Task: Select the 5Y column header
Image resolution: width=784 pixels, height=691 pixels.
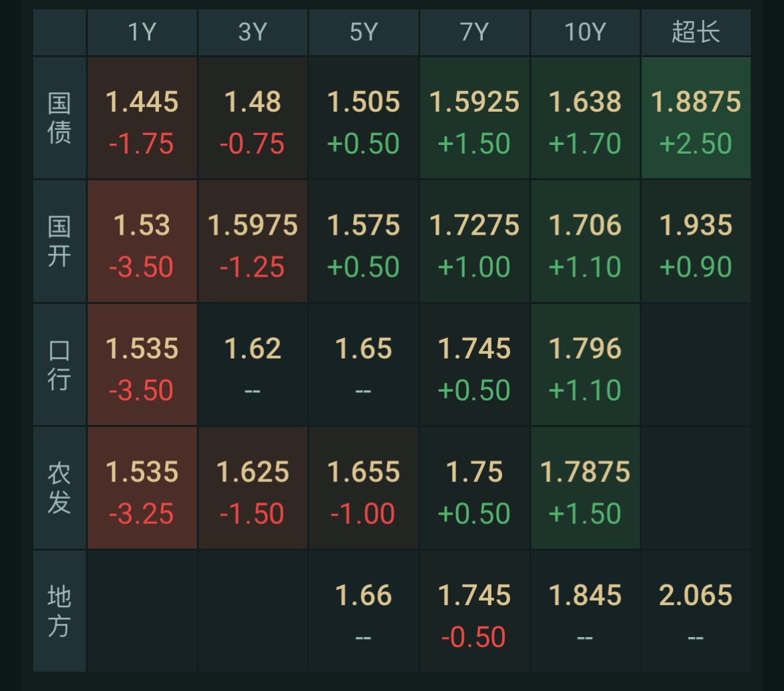Action: [364, 32]
